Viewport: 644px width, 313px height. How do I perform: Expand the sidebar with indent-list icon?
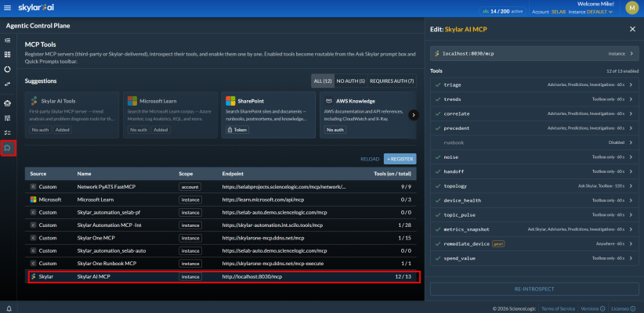(x=7, y=40)
